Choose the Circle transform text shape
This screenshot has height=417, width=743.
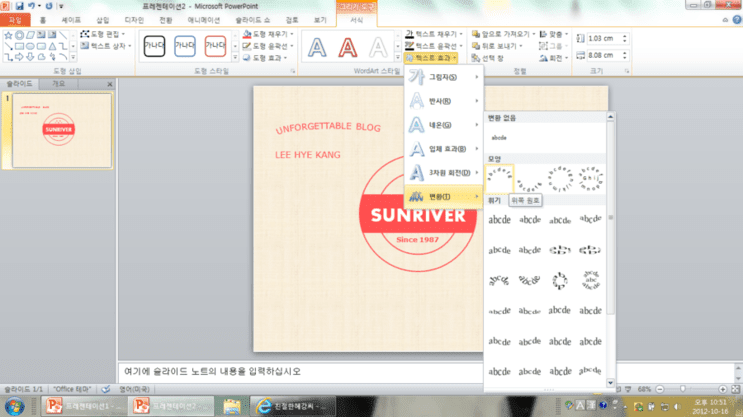[560, 179]
